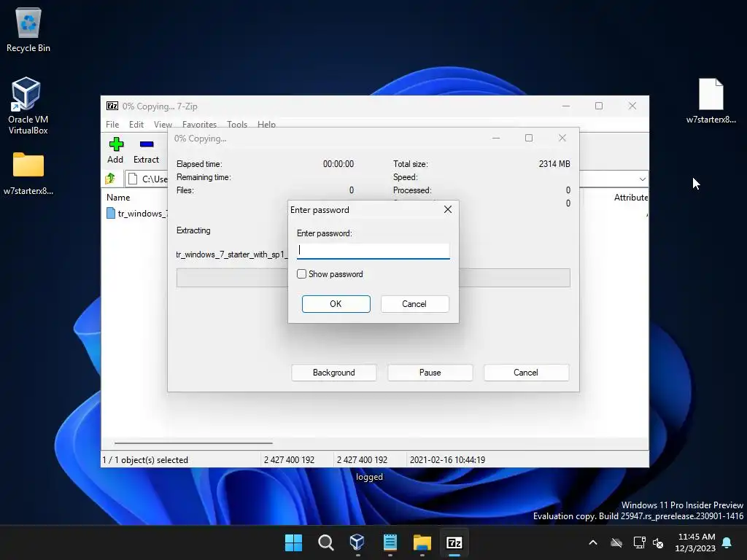Open the Windows Start menu
The width and height of the screenshot is (747, 560).
click(x=293, y=542)
